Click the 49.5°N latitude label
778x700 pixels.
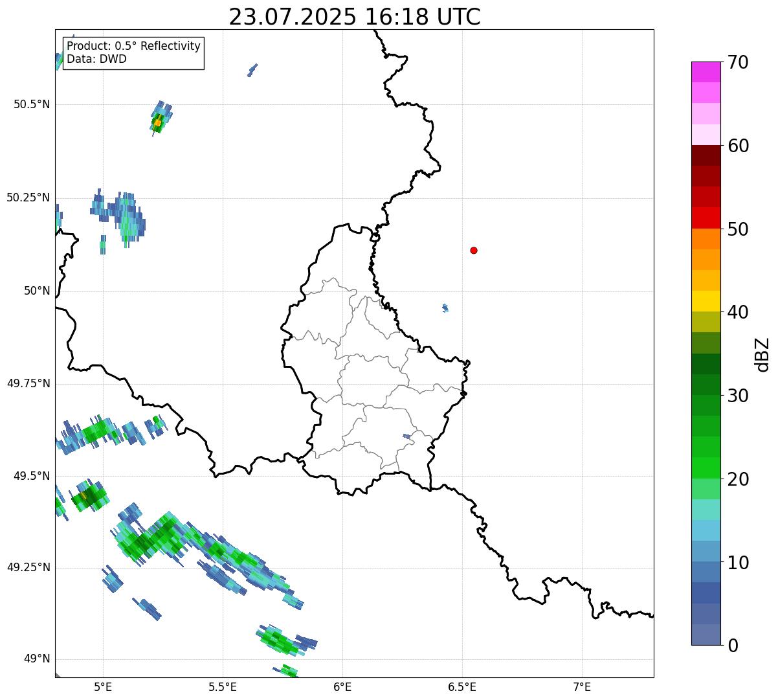tap(32, 476)
